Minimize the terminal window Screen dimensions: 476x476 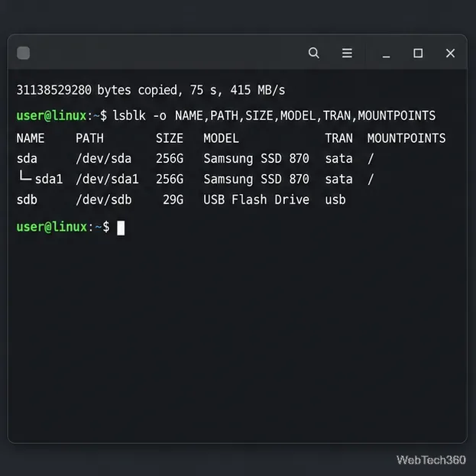coord(386,57)
